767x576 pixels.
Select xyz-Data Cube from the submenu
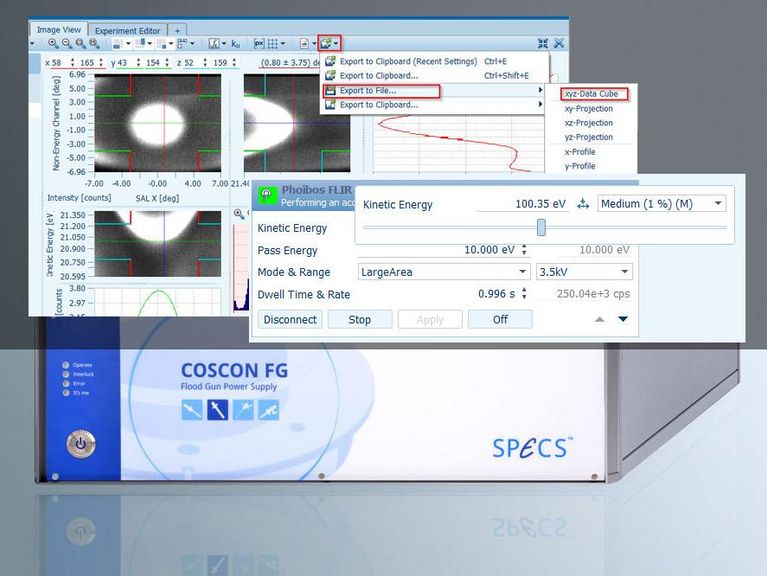[x=591, y=94]
